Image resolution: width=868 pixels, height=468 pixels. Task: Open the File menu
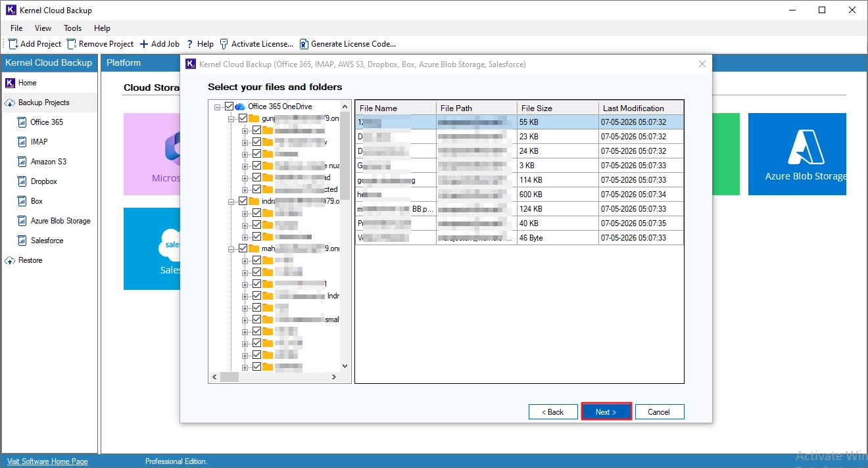pos(16,28)
